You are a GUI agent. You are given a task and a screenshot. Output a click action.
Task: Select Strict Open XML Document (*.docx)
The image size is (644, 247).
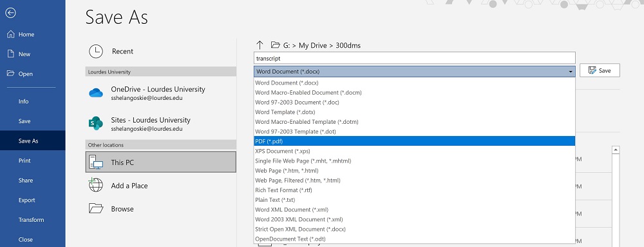point(414,229)
